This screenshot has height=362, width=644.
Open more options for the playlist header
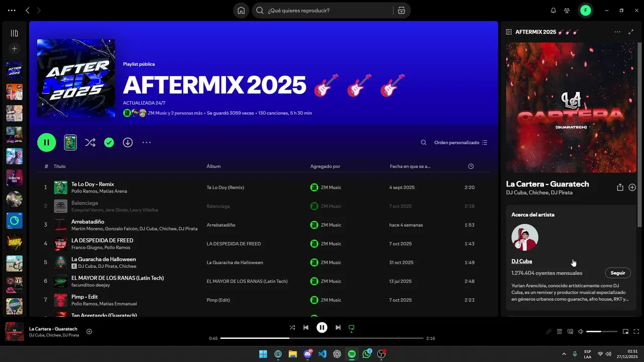tap(146, 143)
